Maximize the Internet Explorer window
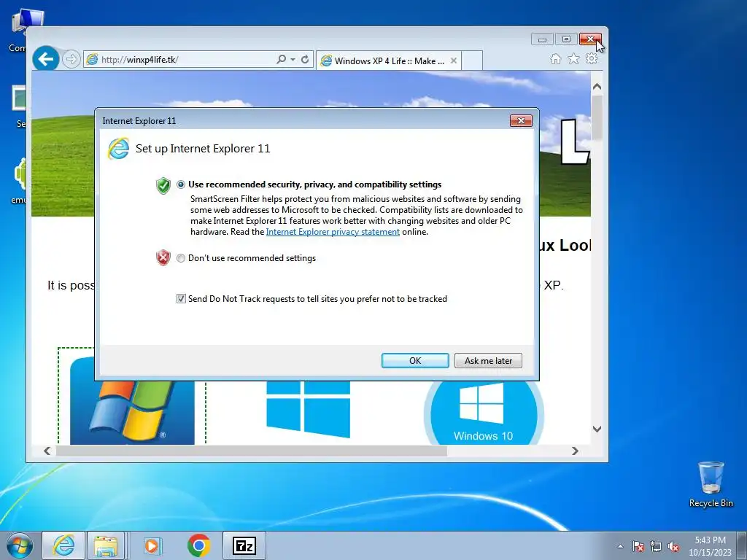Viewport: 747px width, 560px height. [x=566, y=39]
